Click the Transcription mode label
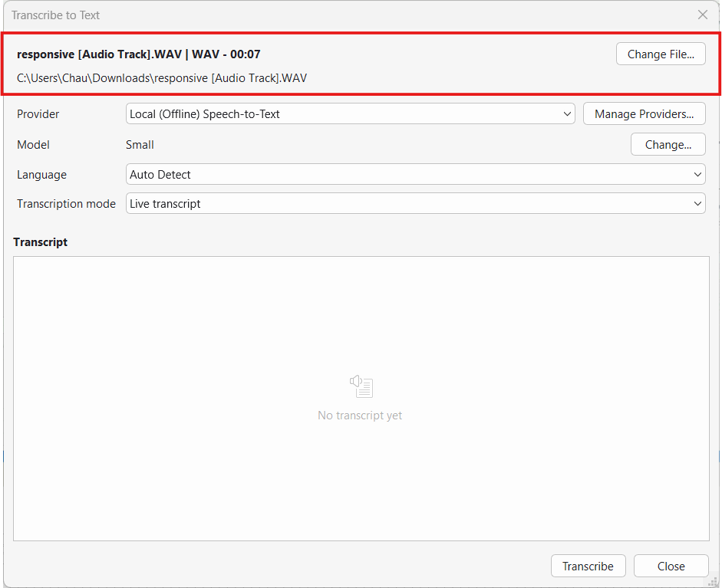 66,204
